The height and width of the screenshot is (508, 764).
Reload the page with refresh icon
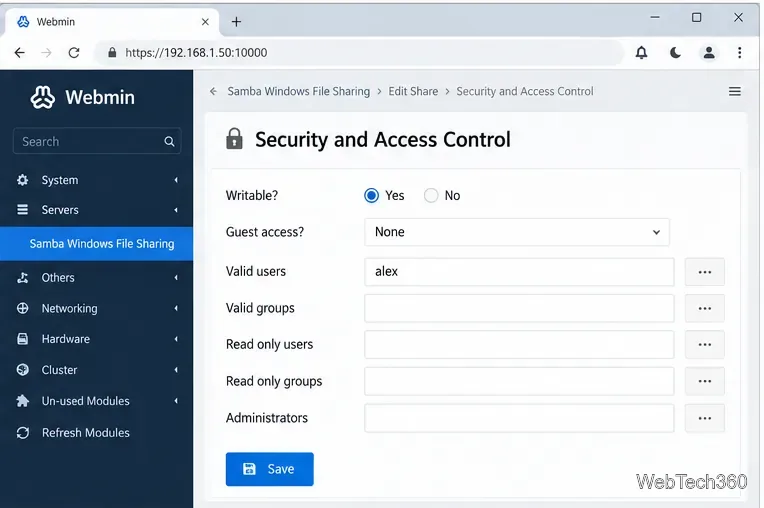(x=74, y=53)
